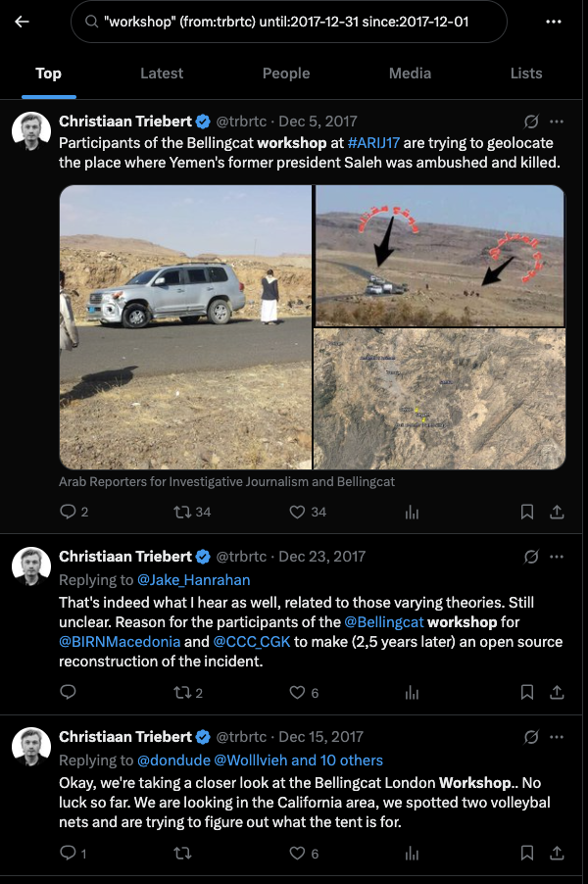Share the Dec 15 London Workshop tweet
This screenshot has width=588, height=884.
(557, 854)
